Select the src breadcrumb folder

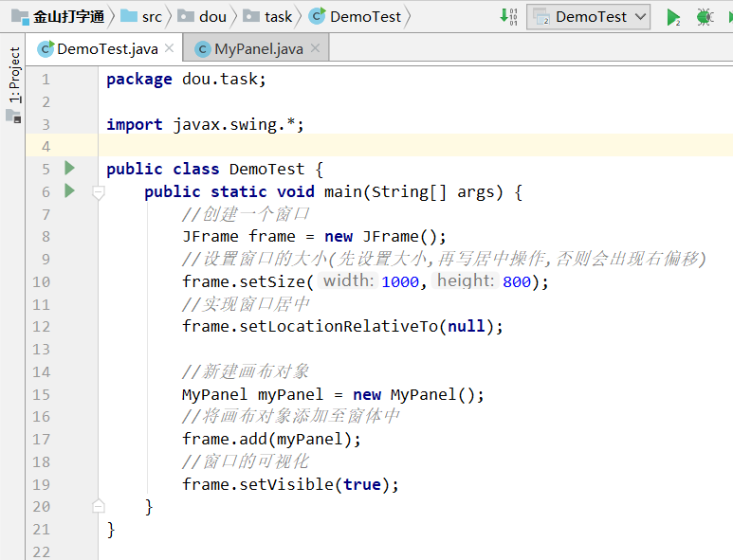(x=141, y=17)
